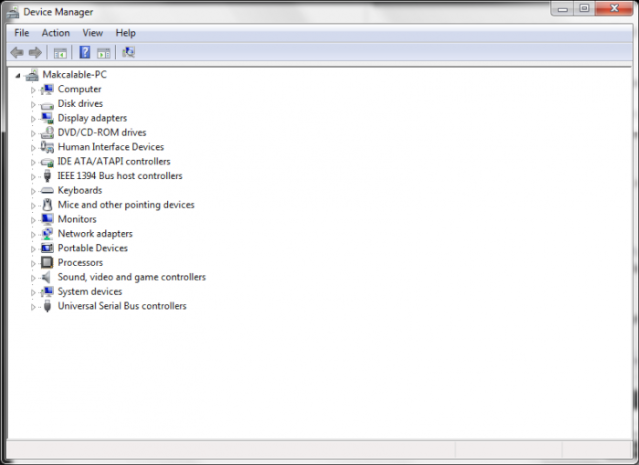
Task: Expand the Portable Devices node arrow
Action: (x=33, y=249)
